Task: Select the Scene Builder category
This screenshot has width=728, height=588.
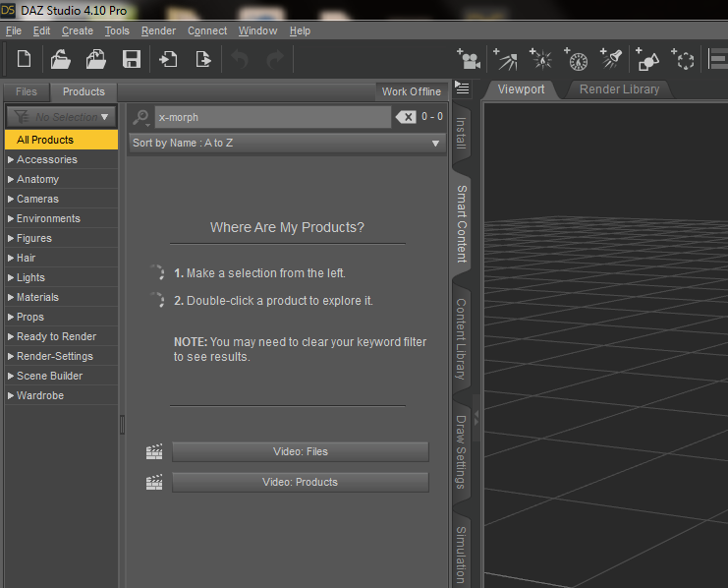Action: (x=61, y=376)
